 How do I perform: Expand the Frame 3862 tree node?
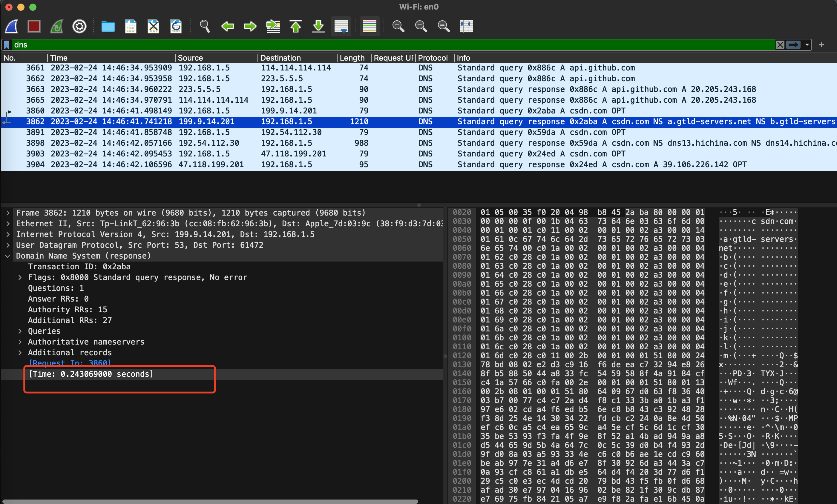tap(8, 213)
